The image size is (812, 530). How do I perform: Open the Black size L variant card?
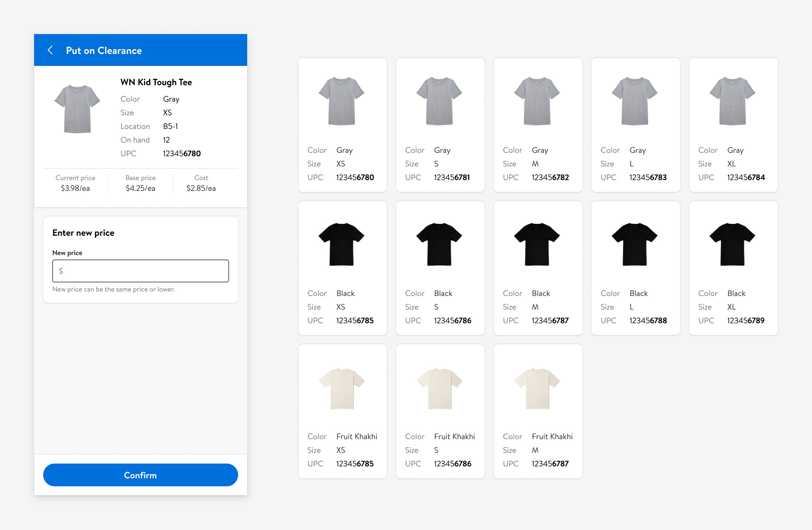635,268
